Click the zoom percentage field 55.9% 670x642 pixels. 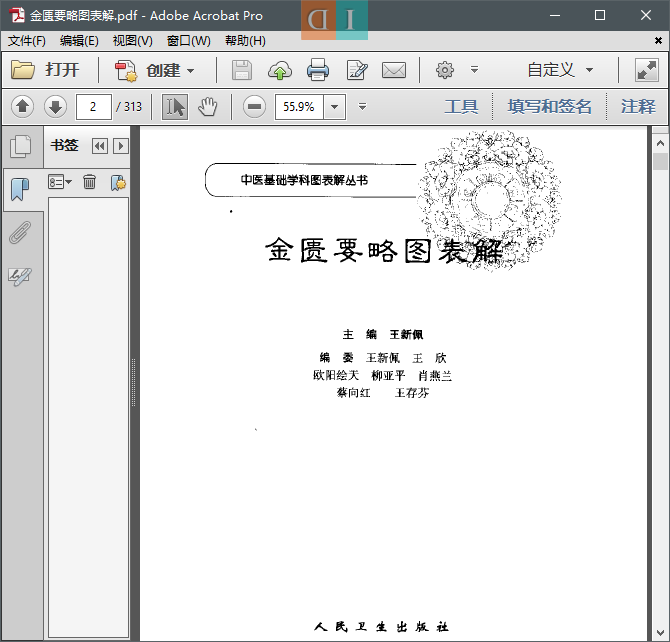[299, 106]
